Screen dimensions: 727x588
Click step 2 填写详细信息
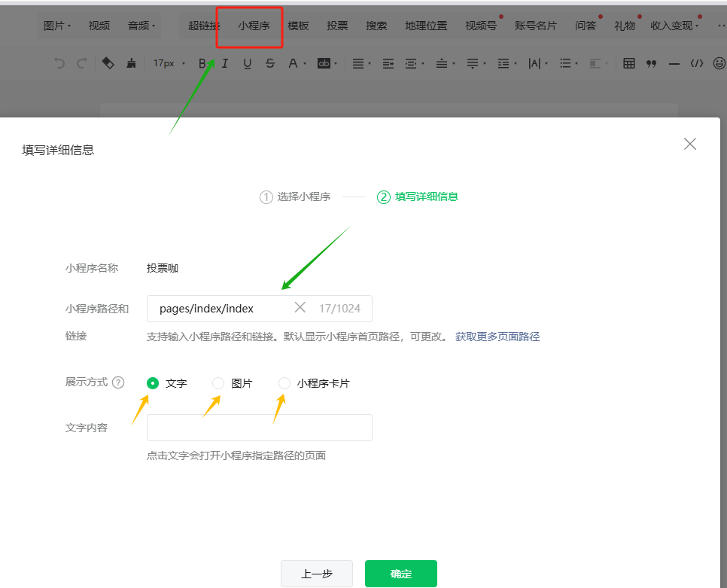[417, 197]
